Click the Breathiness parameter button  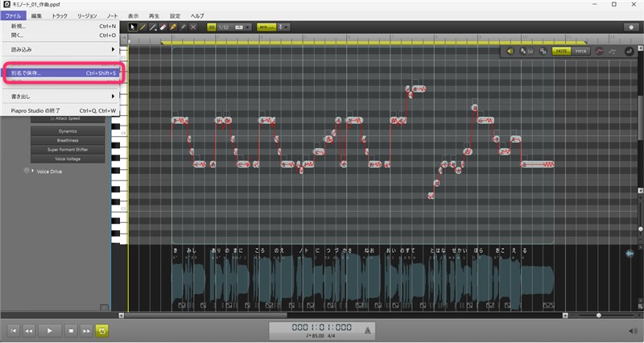[x=68, y=140]
